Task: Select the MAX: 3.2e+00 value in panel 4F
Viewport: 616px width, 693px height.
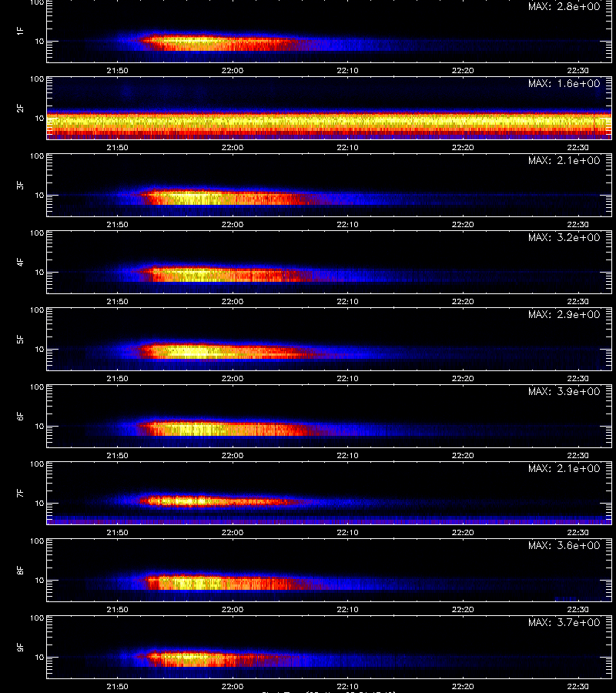Action: 564,237
